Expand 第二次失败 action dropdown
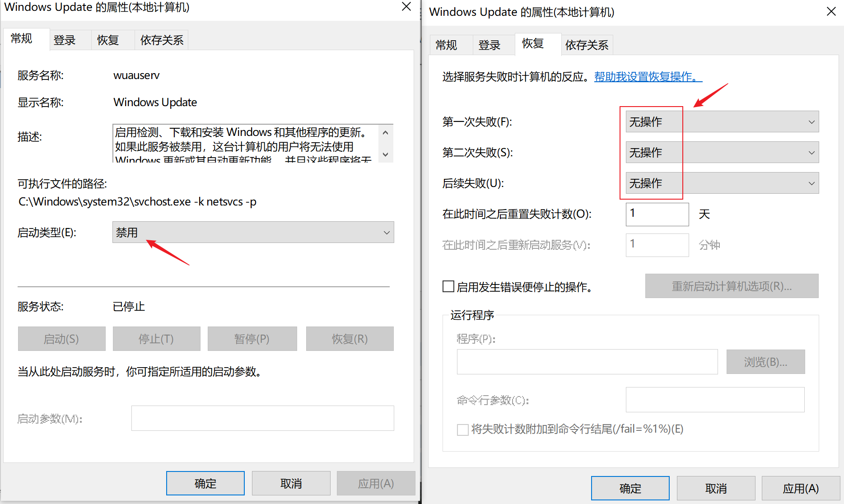Screen dimensions: 844x504 pyautogui.click(x=722, y=152)
